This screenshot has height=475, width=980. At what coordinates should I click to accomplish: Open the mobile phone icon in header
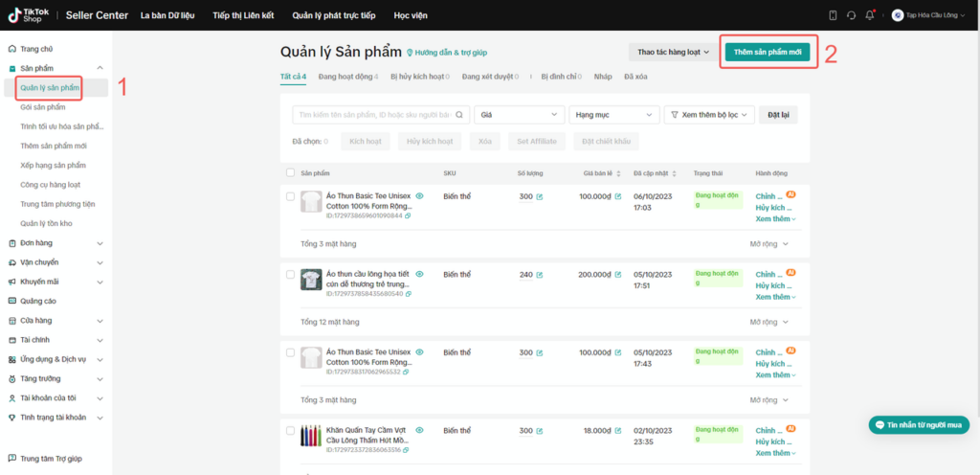834,15
